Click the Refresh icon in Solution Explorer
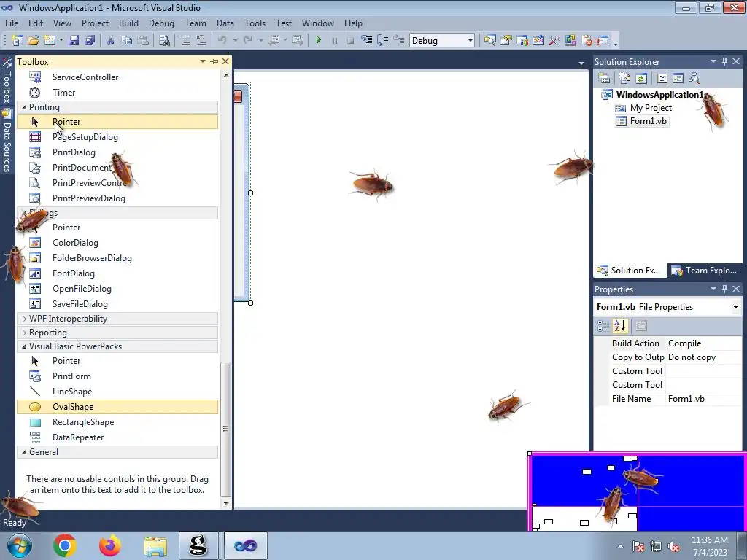The width and height of the screenshot is (747, 560). tap(641, 78)
